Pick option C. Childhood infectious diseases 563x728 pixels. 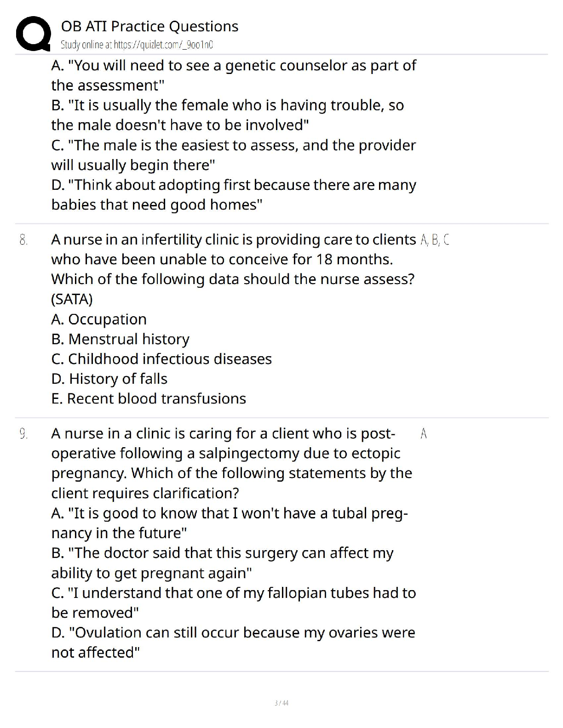coord(161,358)
